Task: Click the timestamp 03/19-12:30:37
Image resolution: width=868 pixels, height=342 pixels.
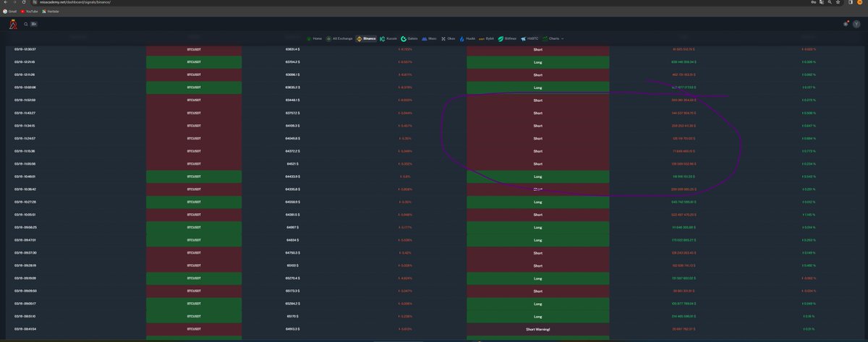Action: pos(25,49)
